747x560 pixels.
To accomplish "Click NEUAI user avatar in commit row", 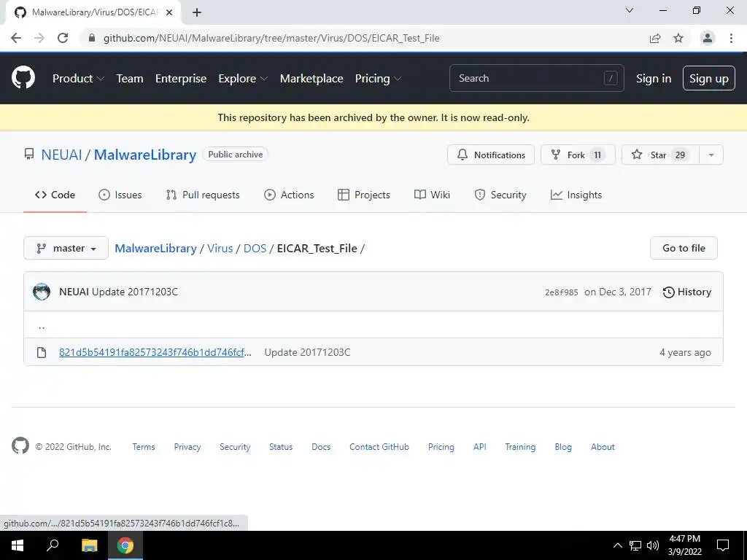I will tap(42, 292).
